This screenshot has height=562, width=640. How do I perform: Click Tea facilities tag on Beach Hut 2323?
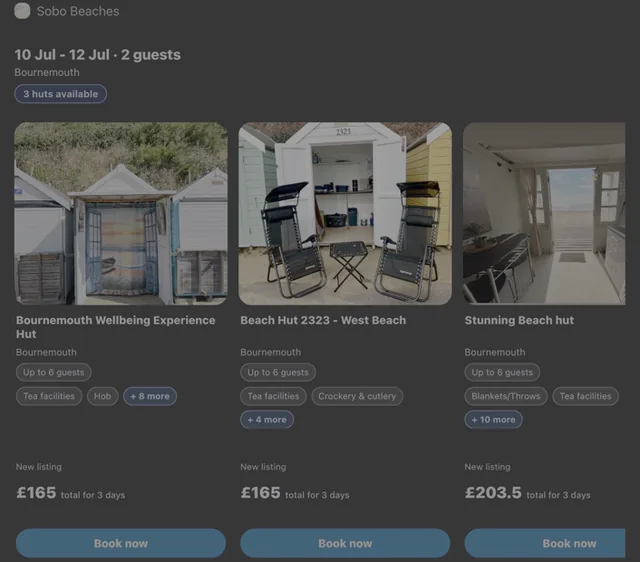pos(273,396)
